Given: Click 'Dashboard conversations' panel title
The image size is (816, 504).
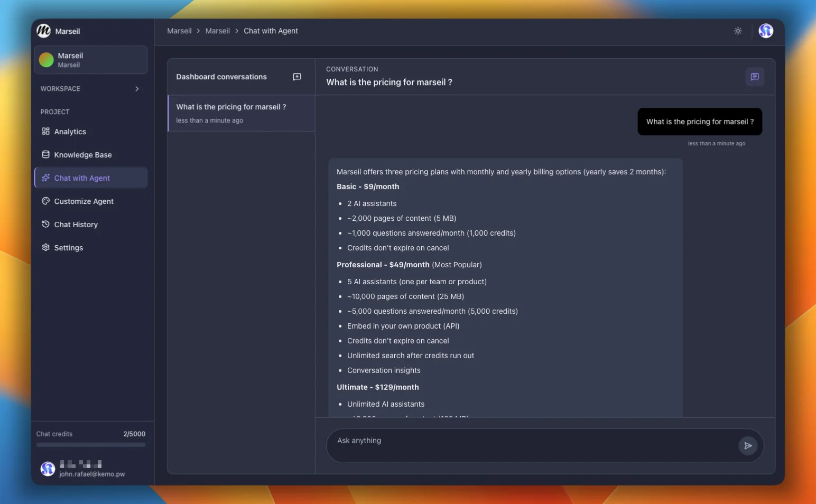Looking at the screenshot, I should (221, 77).
